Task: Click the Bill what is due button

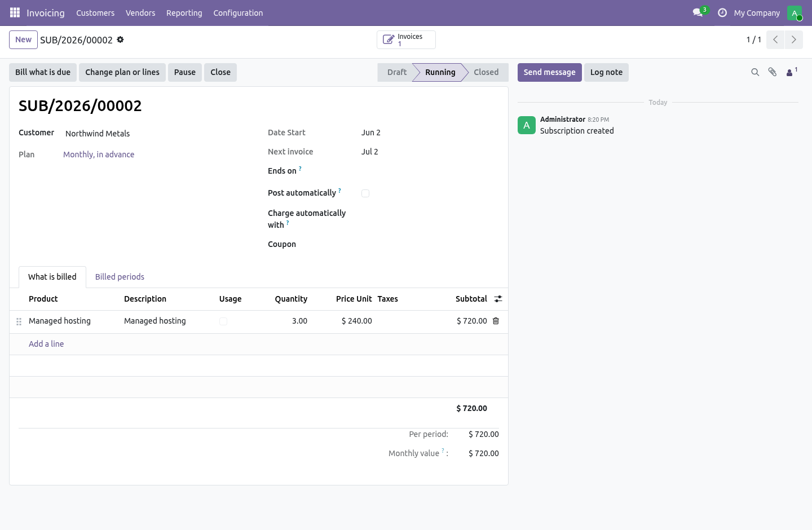Action: 43,72
